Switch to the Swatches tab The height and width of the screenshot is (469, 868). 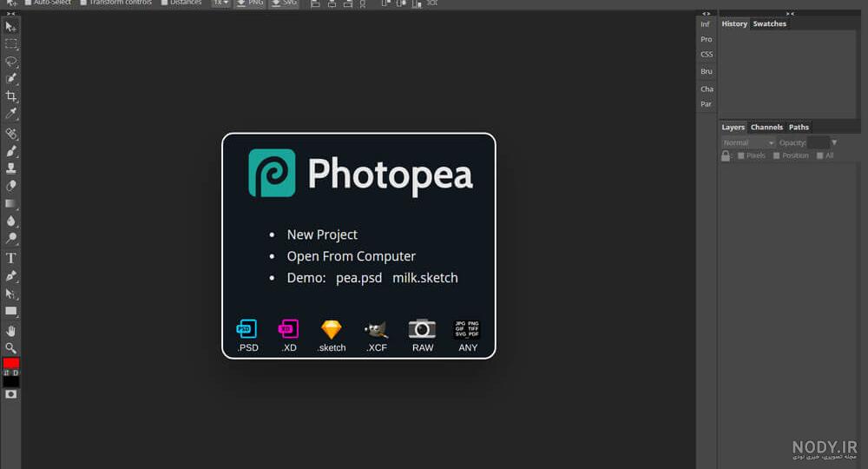coord(769,23)
